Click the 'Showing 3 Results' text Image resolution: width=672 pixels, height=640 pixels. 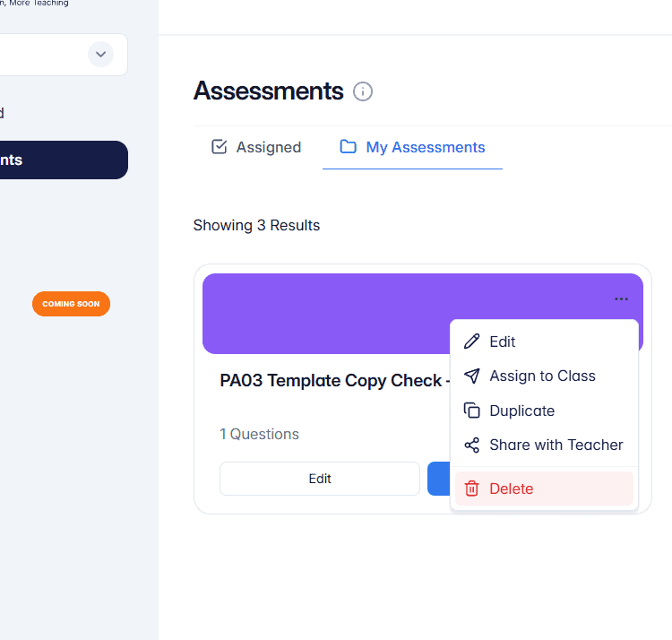[256, 226]
